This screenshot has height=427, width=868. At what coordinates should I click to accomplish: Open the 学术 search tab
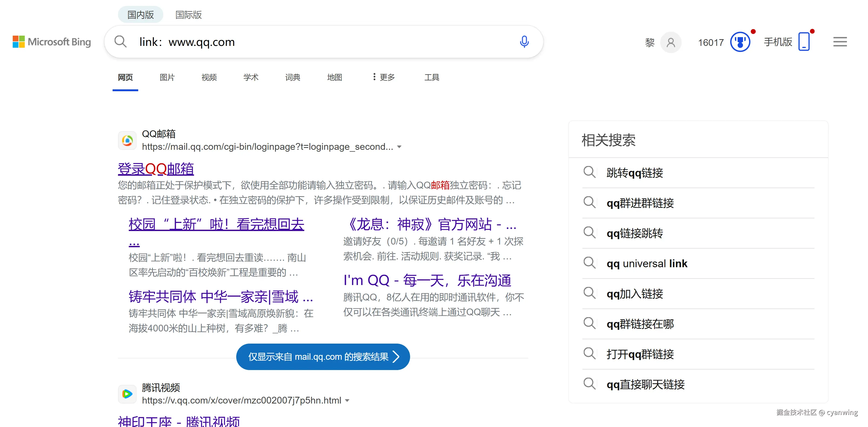(x=251, y=77)
